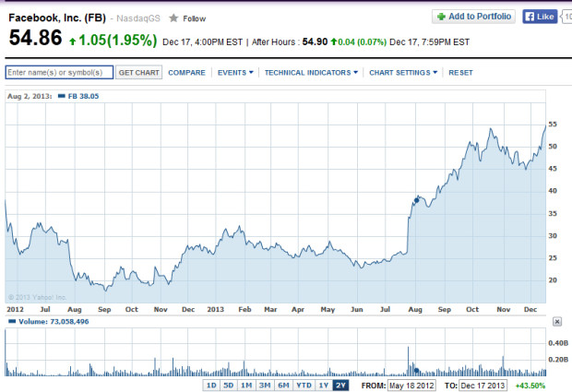Click the Follow star icon
572x392 pixels.
[x=173, y=18]
